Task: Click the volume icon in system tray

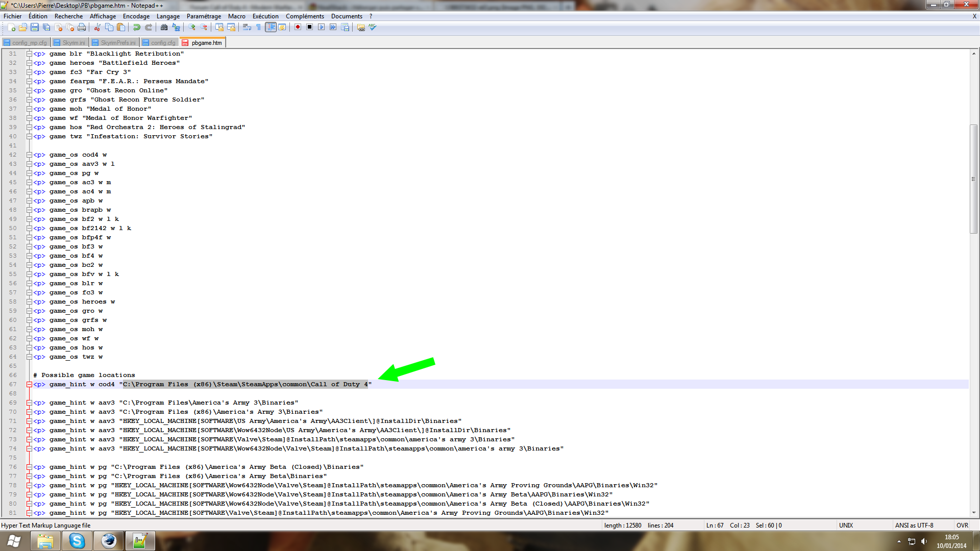Action: click(x=924, y=541)
